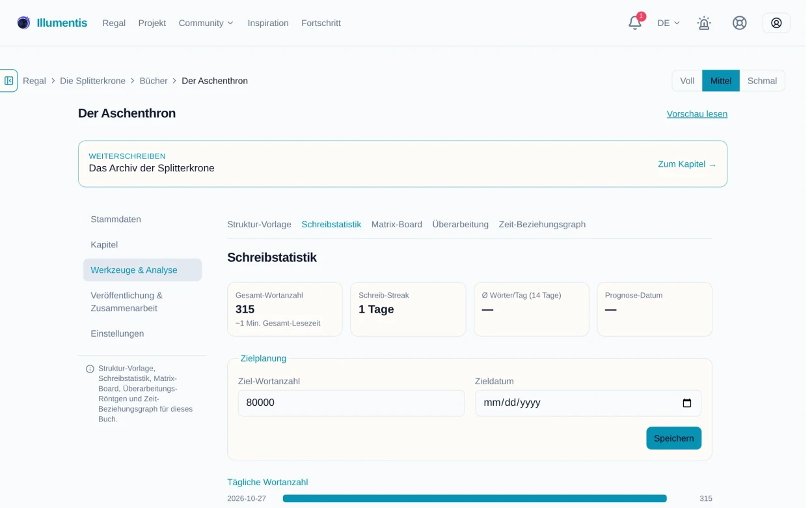Open Einstellungen in the sidebar
This screenshot has height=508, width=812.
pos(142,334)
